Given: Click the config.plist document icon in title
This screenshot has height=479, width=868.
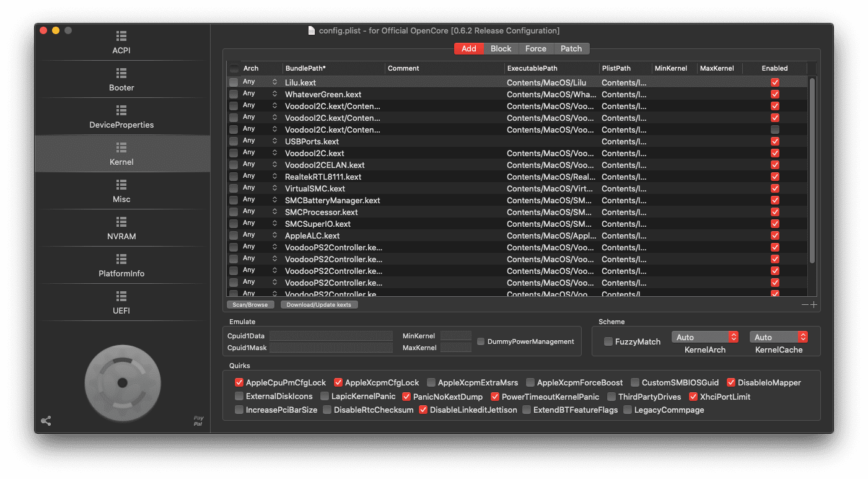Looking at the screenshot, I should (x=312, y=30).
